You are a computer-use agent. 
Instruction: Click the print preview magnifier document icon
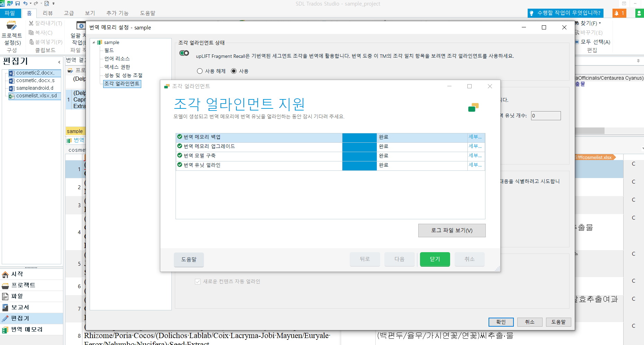[x=47, y=3]
